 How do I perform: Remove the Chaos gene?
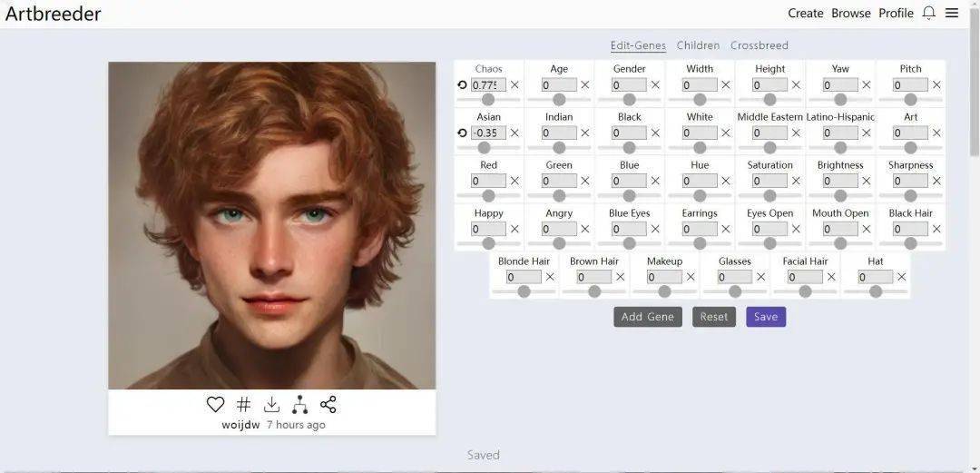(514, 85)
